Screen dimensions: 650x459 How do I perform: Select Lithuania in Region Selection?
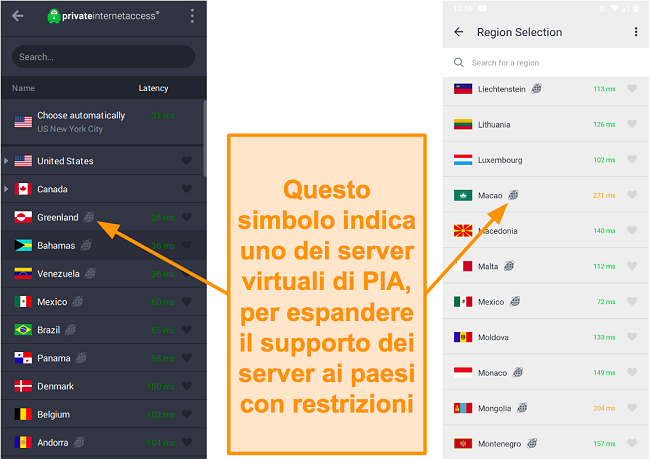pos(546,124)
